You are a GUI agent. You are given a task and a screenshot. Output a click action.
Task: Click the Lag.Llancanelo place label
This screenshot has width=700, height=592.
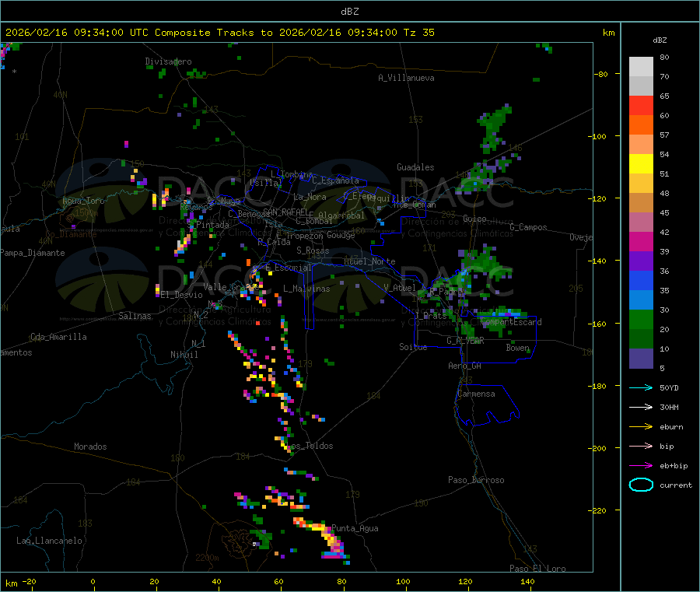click(49, 541)
